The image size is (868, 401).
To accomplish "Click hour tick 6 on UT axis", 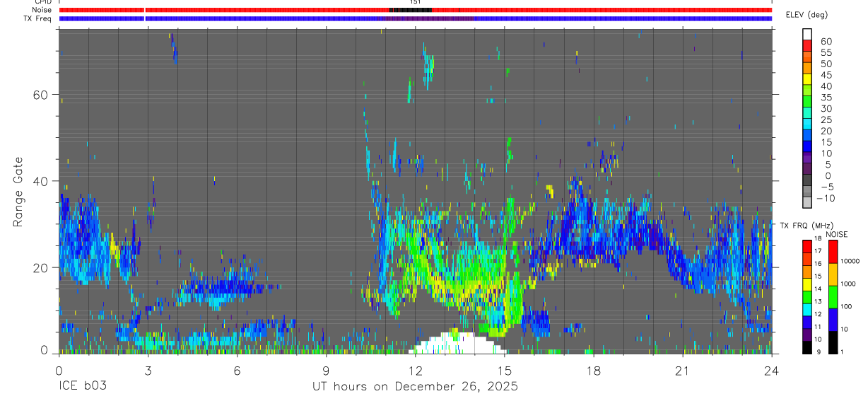I will point(237,370).
